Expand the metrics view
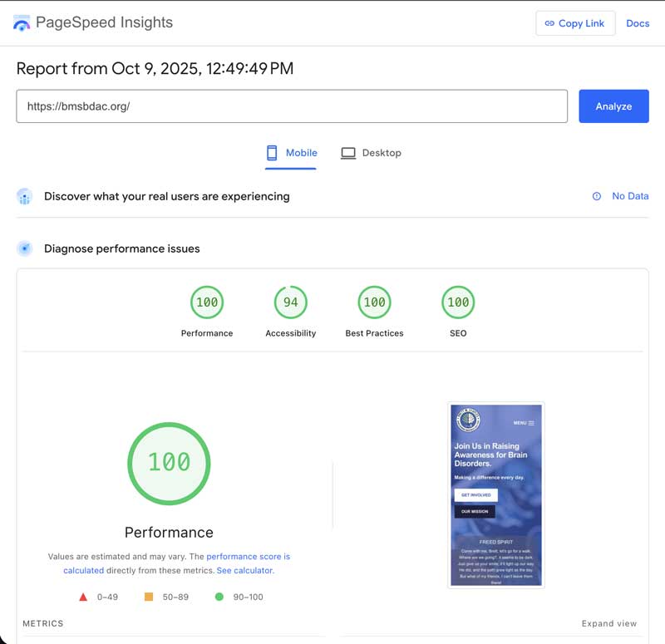 coord(608,623)
